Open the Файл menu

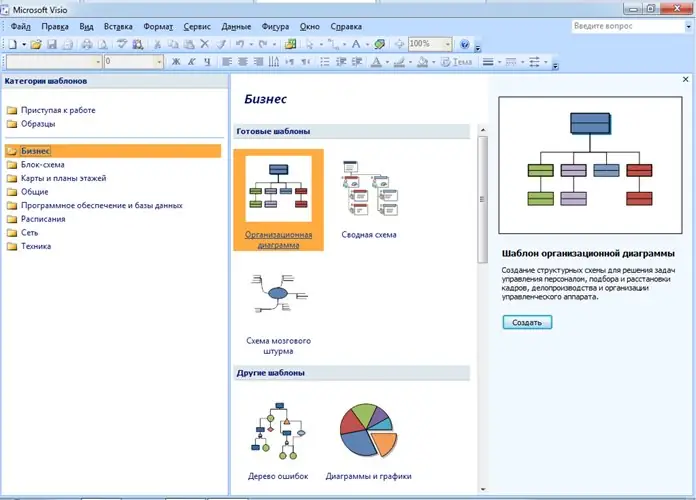(21, 27)
